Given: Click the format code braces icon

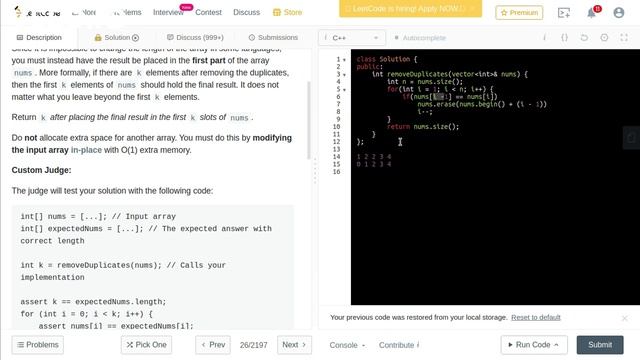Looking at the screenshot, I should [x=564, y=38].
